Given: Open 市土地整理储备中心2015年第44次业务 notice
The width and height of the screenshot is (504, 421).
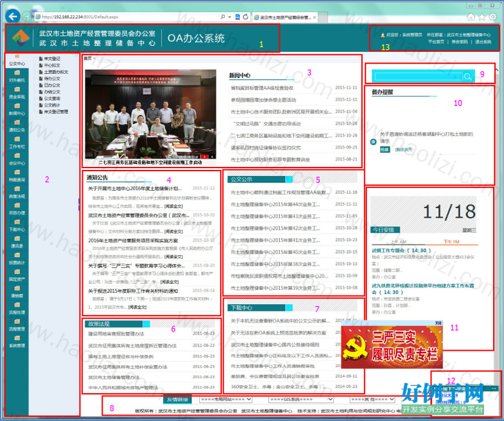Looking at the screenshot, I should (x=275, y=204).
